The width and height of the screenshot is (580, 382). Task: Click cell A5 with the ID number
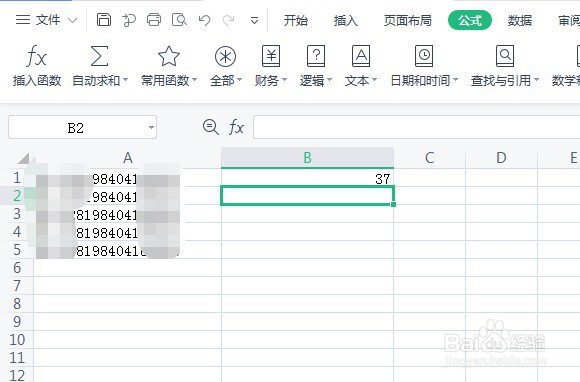(128, 250)
